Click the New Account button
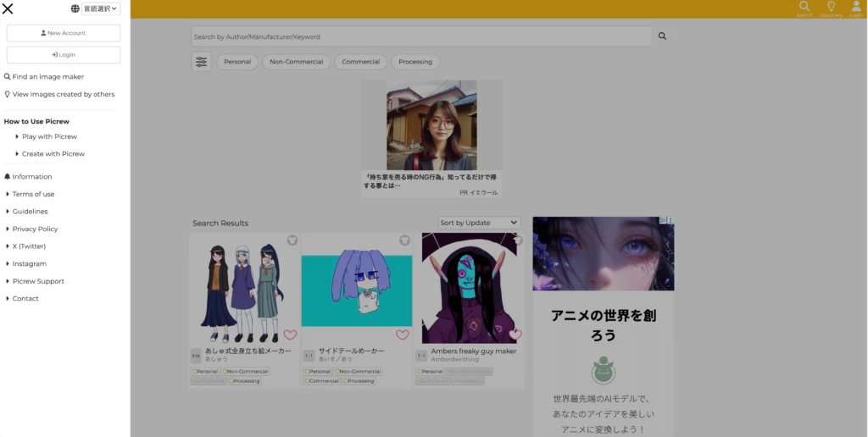Viewport: 868px width, 437px height. (x=64, y=33)
